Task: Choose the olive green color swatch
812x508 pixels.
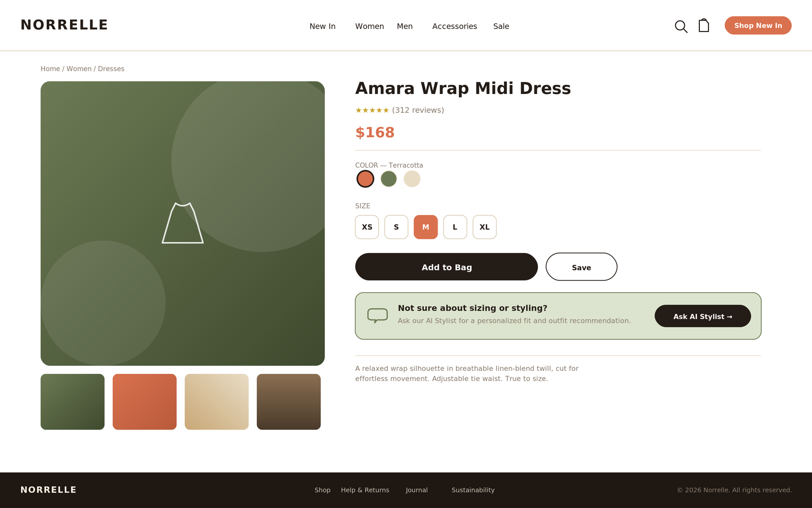Action: 389,179
